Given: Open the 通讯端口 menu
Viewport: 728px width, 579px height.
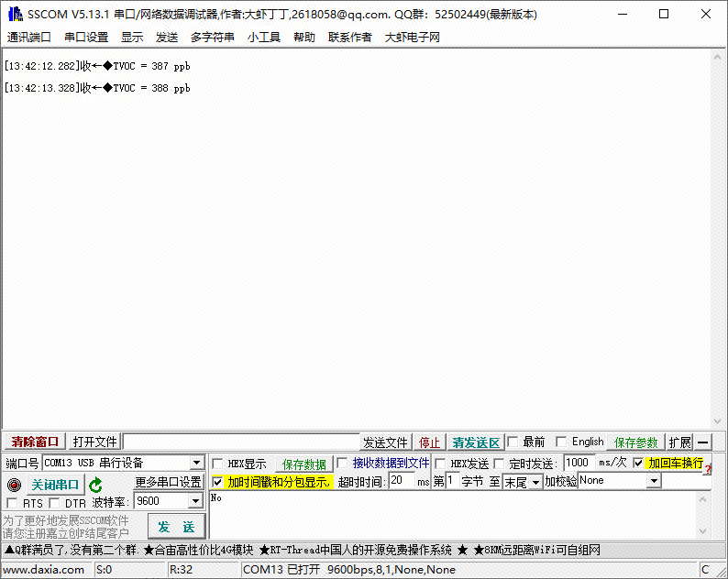Looking at the screenshot, I should coord(28,38).
